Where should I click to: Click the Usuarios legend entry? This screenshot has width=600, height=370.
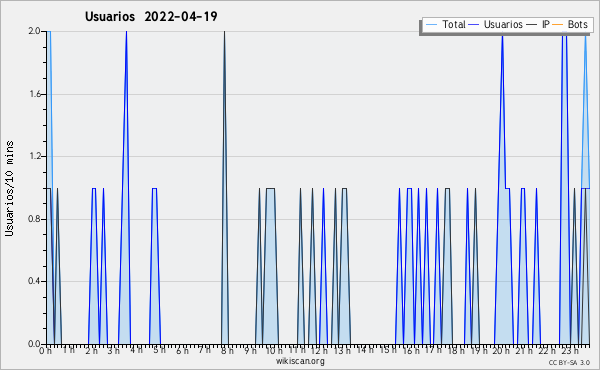point(496,24)
